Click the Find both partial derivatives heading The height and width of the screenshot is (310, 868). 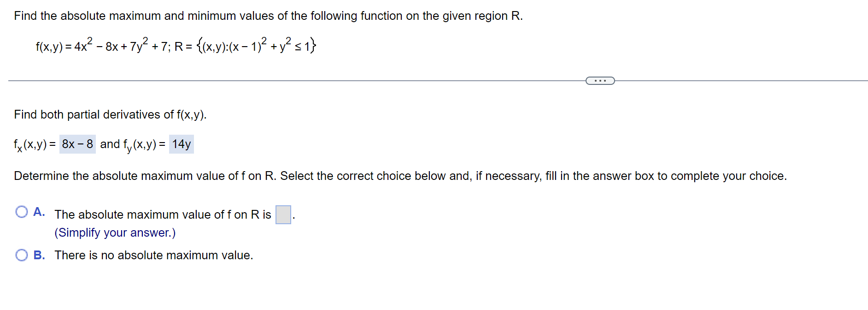110,114
